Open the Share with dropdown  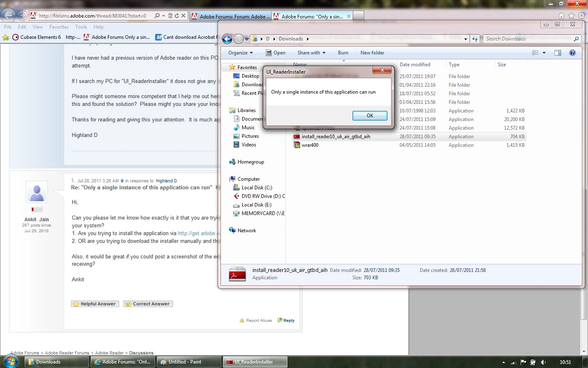[x=312, y=53]
